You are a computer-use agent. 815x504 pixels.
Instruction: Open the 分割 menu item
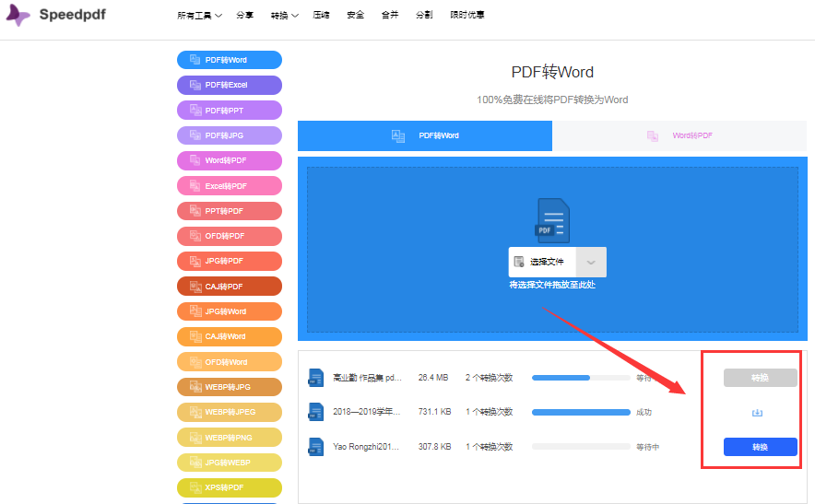tap(424, 15)
